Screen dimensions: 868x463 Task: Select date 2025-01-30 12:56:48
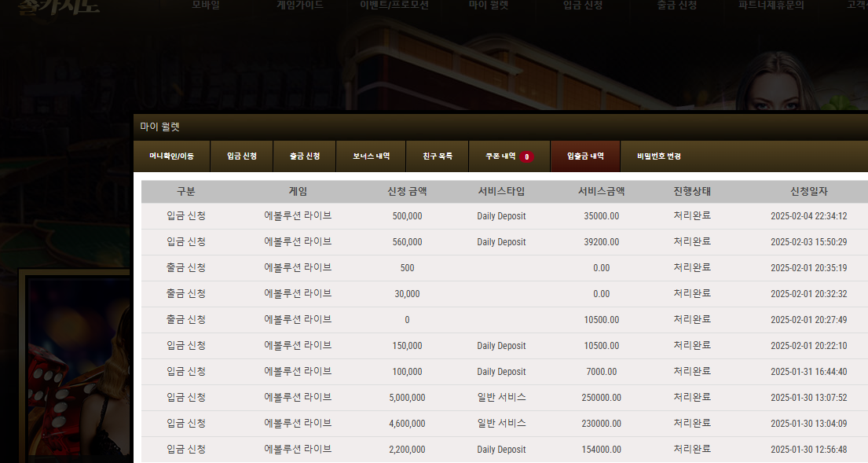809,450
